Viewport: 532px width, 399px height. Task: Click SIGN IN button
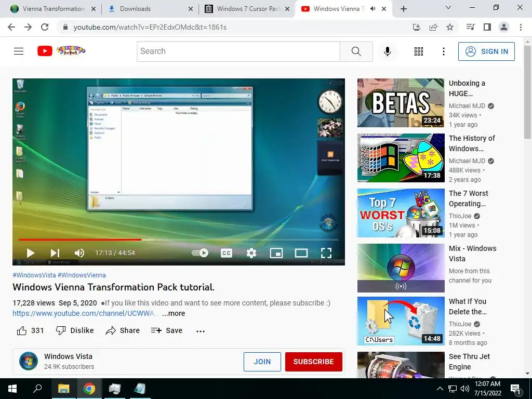[486, 51]
